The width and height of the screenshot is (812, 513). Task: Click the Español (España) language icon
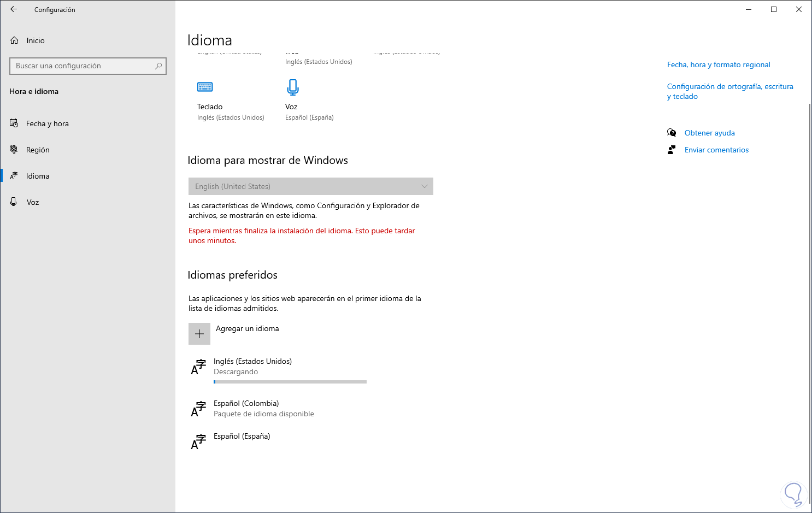coord(198,441)
